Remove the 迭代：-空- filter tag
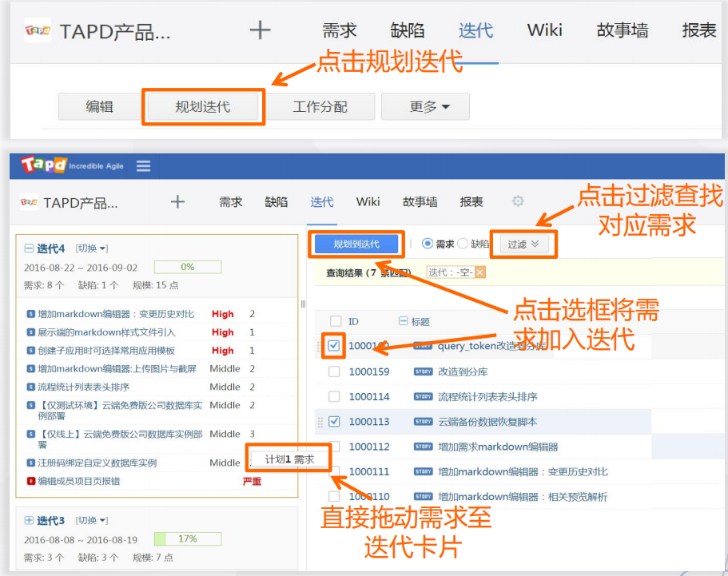Screen dimensions: 728x576 coord(480,272)
